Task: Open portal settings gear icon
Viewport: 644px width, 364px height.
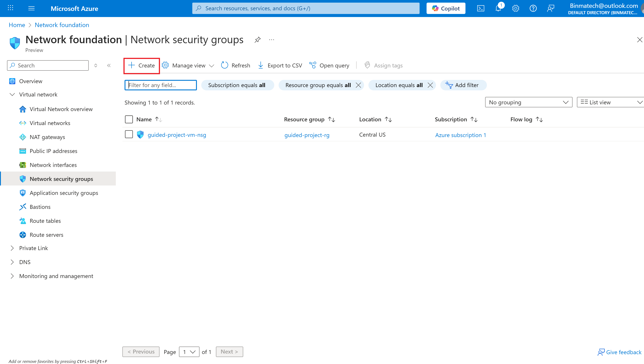Action: point(516,9)
